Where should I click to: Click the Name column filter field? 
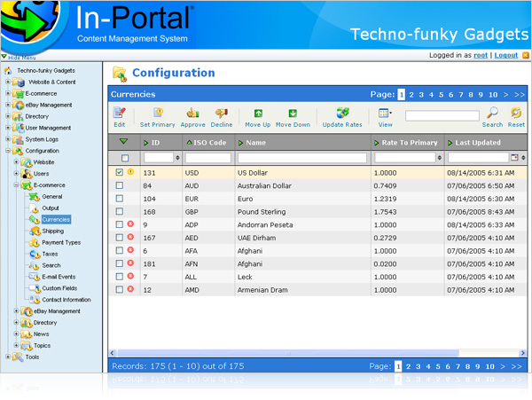[x=302, y=158]
